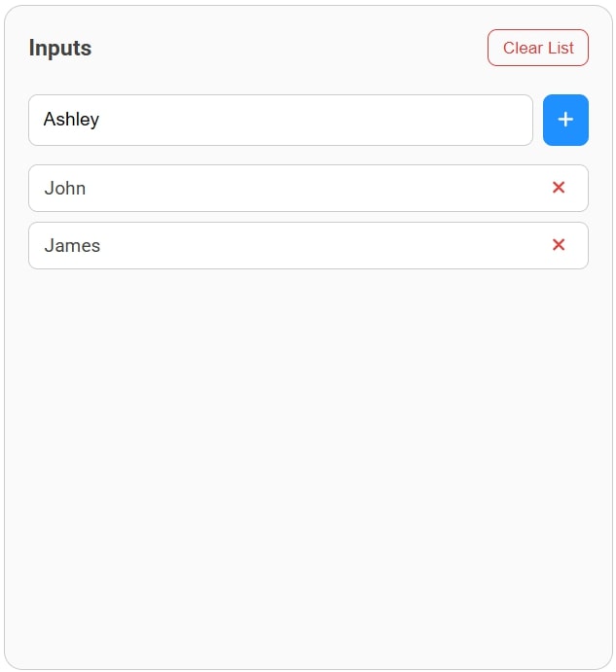Tap the white plus symbol button

tap(565, 120)
